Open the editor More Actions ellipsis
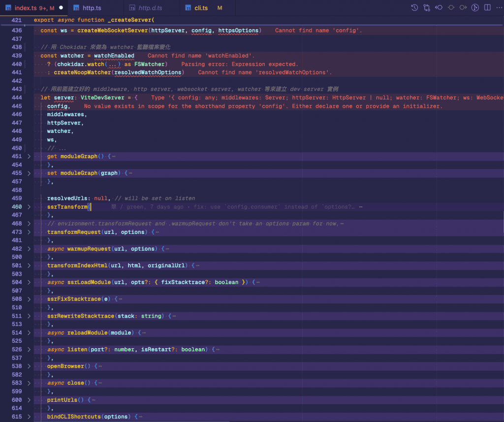 [x=498, y=8]
